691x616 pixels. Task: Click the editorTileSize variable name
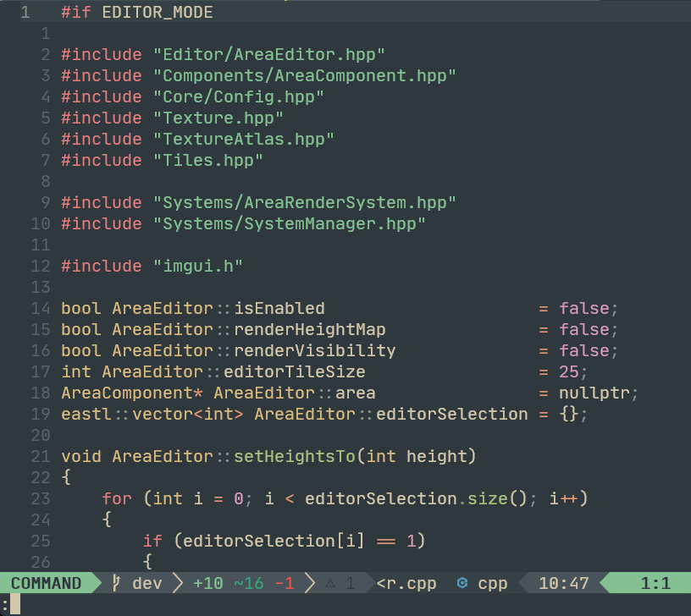coord(295,371)
